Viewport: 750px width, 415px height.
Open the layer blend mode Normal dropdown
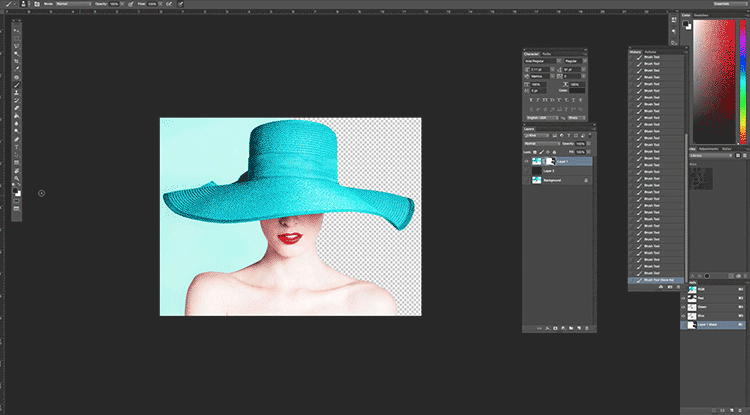pyautogui.click(x=541, y=142)
